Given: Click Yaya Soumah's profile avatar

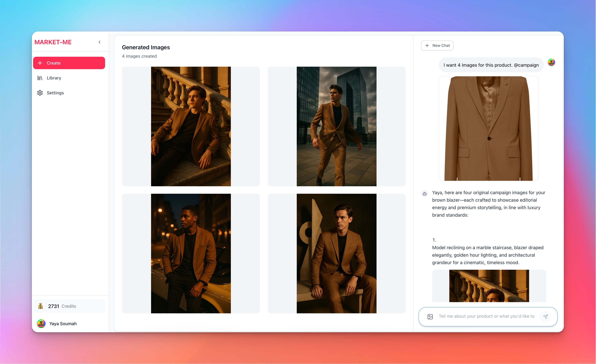Looking at the screenshot, I should click(41, 324).
